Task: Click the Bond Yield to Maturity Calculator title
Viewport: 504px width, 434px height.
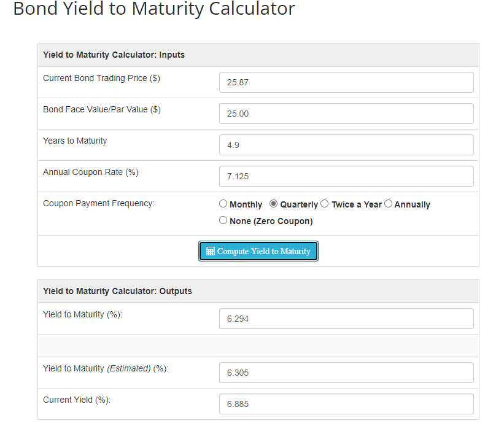Action: [x=154, y=9]
